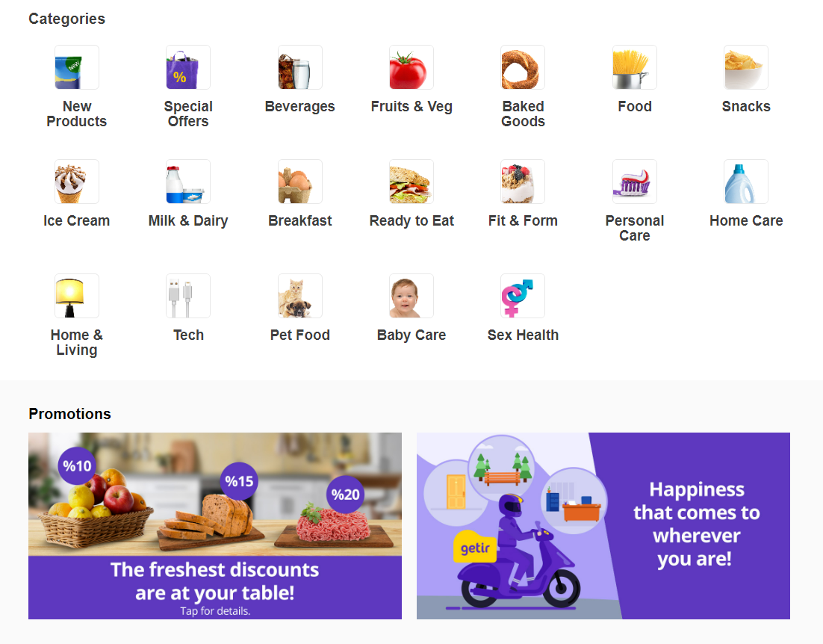Click the Pet Food label link
This screenshot has height=644, width=823.
pos(299,335)
